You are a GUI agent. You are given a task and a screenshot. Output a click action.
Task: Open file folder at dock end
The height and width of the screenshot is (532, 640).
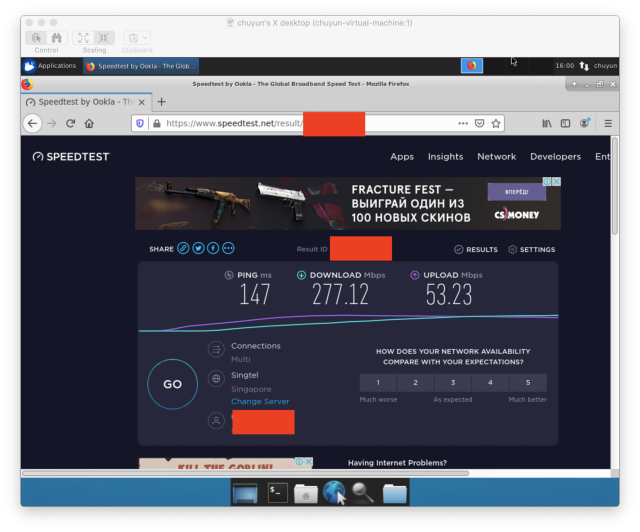click(x=395, y=494)
